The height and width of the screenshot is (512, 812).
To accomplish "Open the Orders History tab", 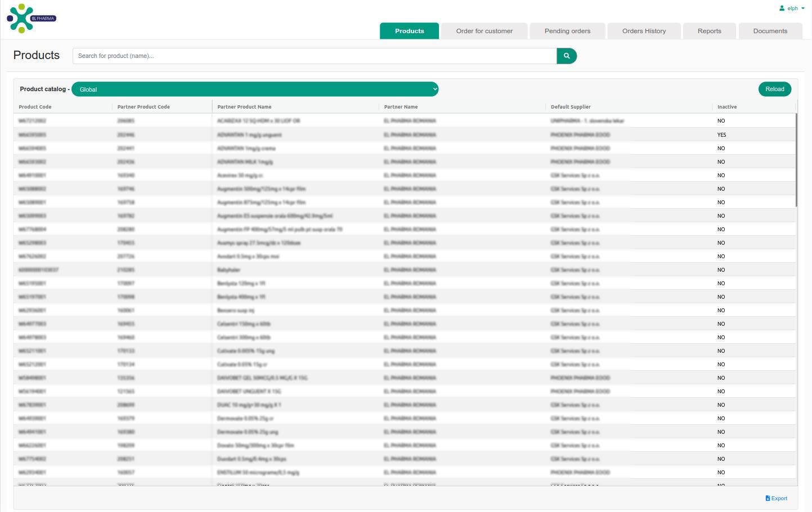I will click(644, 31).
